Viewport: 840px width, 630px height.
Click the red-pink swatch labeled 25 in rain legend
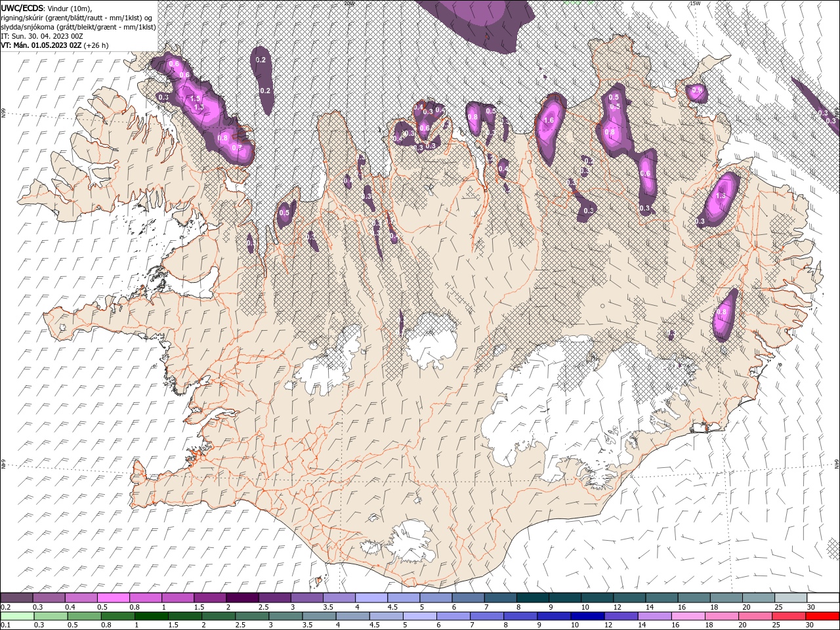(789, 616)
